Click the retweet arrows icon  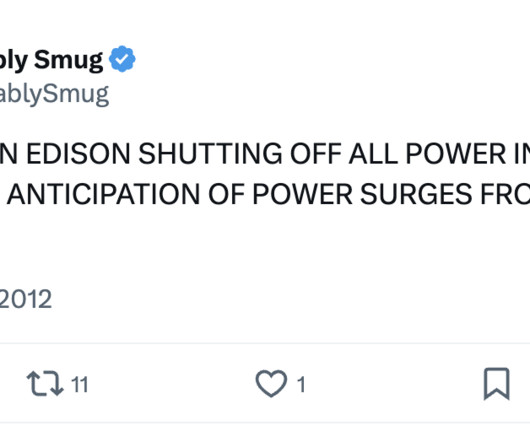(x=45, y=384)
